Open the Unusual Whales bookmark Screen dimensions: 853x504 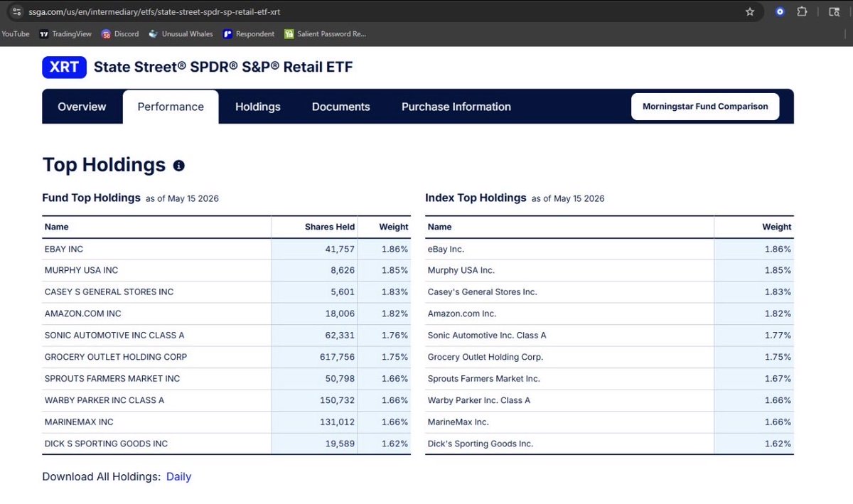(181, 33)
